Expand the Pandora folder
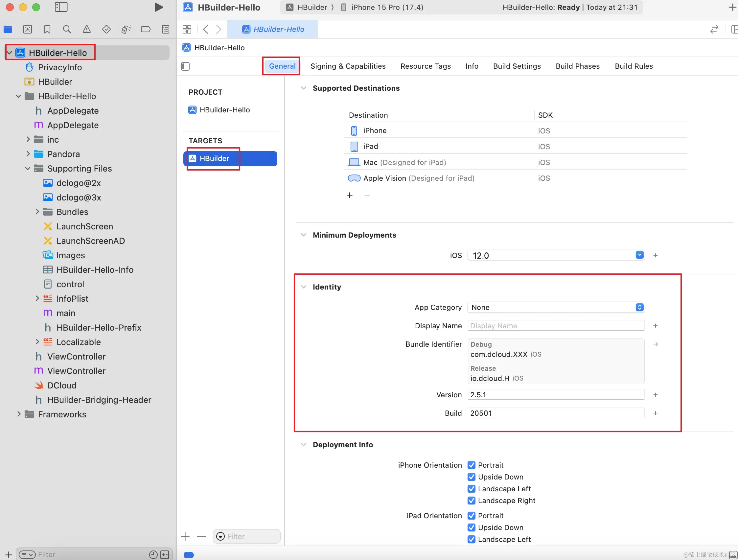738x560 pixels. point(28,154)
